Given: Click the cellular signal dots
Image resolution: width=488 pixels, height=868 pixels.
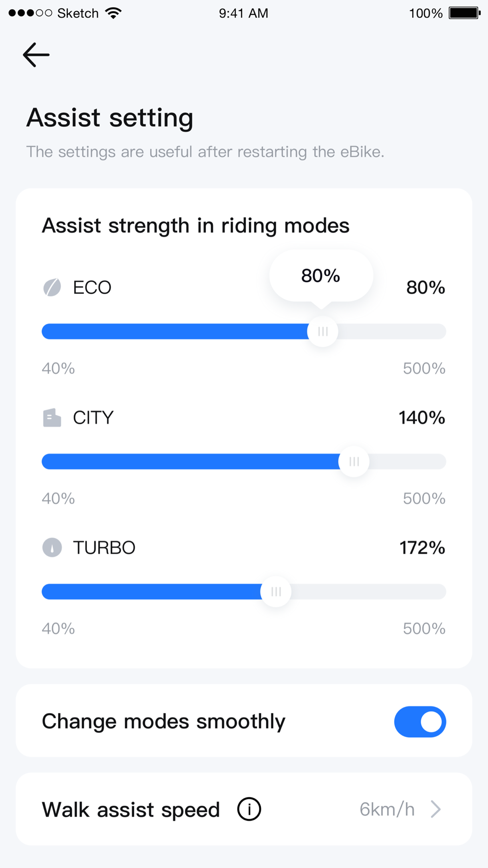Looking at the screenshot, I should tap(30, 13).
